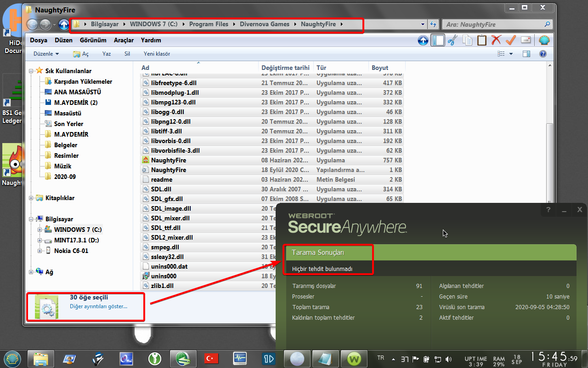Select the readme text file
The image size is (588, 368).
click(161, 179)
